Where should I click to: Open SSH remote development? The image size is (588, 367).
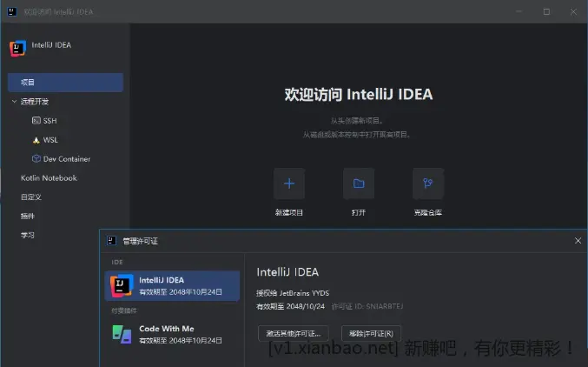pyautogui.click(x=50, y=121)
